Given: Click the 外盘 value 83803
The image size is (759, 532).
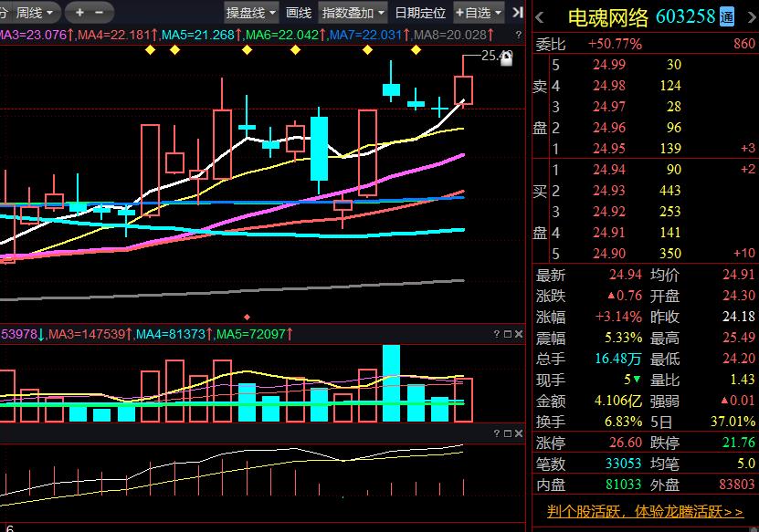Looking at the screenshot, I should pyautogui.click(x=737, y=485).
